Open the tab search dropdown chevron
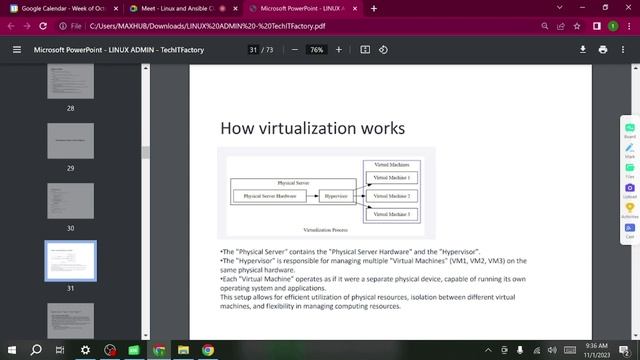640x360 pixels. [x=560, y=8]
